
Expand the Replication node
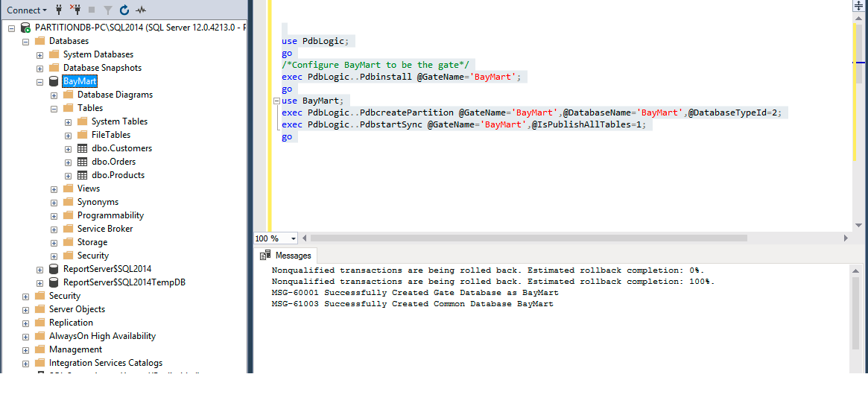click(x=25, y=323)
